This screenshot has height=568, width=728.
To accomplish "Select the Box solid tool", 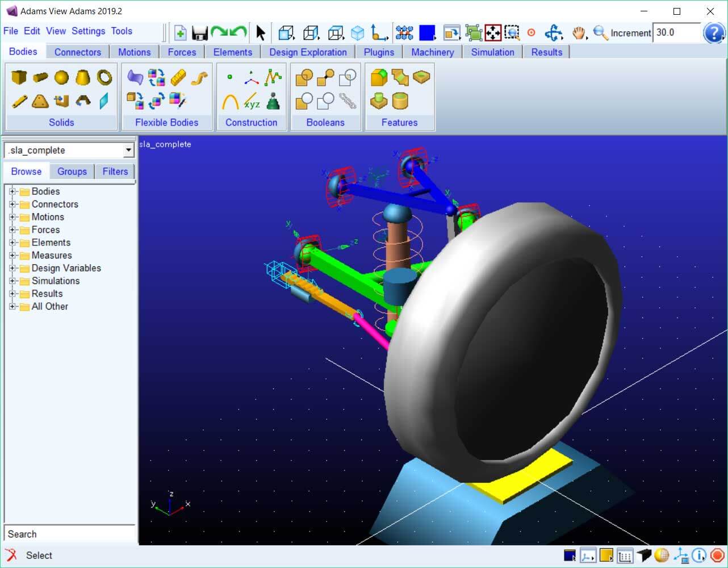I will click(19, 77).
